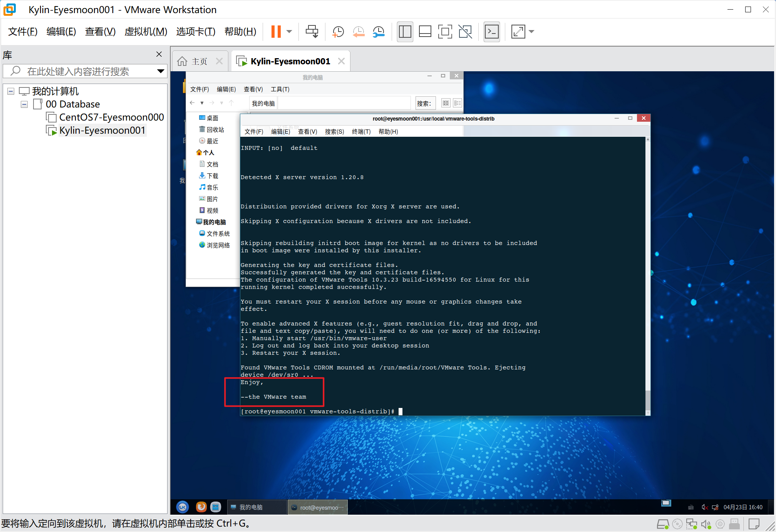
Task: Click VMware status bar sound card icon
Action: pos(706,524)
